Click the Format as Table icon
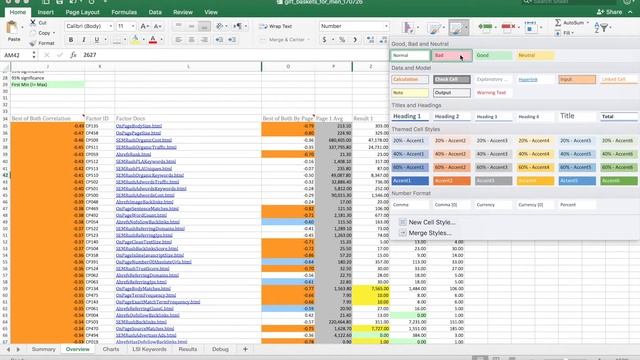Viewport: 640px width, 360px height. point(435,28)
